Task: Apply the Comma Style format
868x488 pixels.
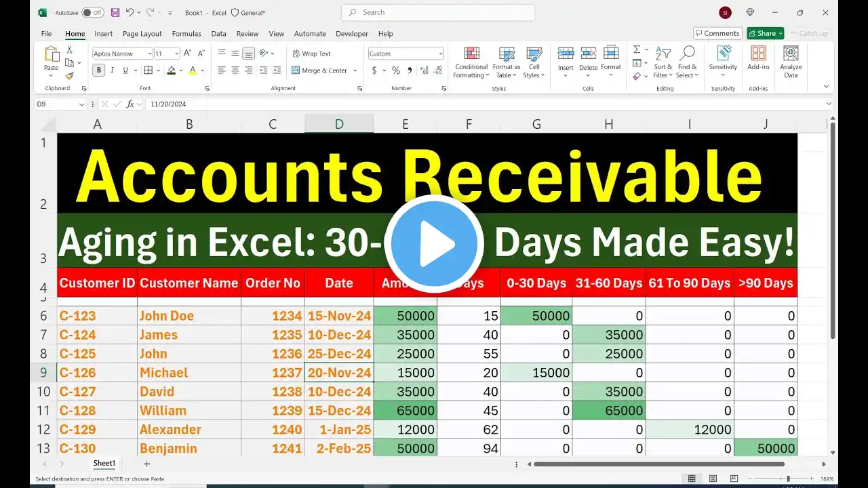Action: pos(410,70)
